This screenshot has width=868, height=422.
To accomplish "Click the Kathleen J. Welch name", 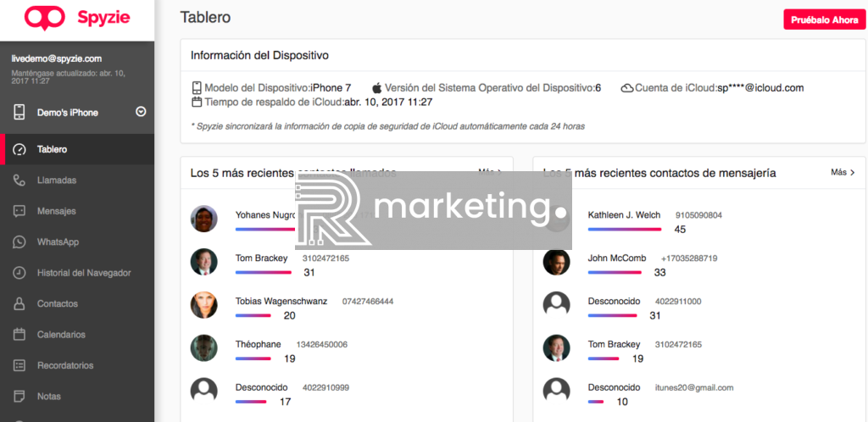I will click(624, 214).
